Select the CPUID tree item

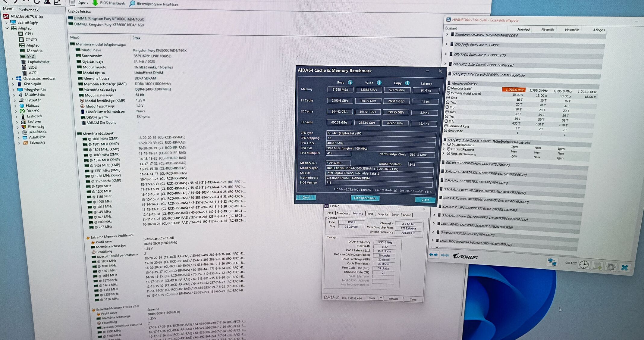click(x=31, y=39)
